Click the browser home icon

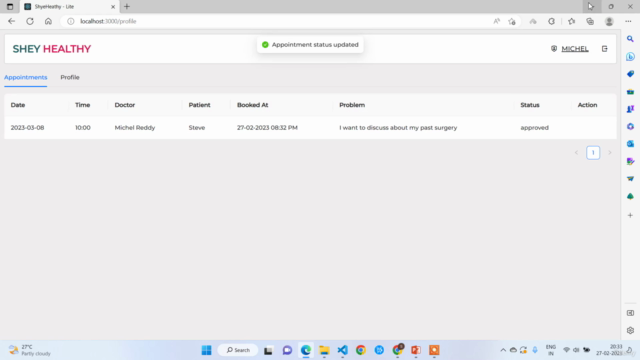coord(48,21)
